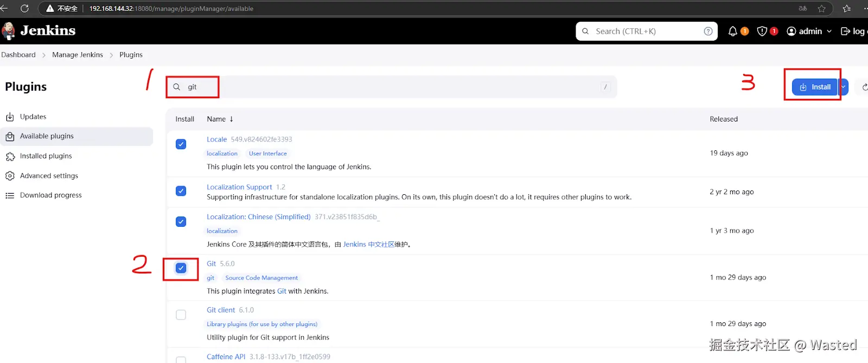The width and height of the screenshot is (868, 363).
Task: Go to Dashboard breadcrumb
Action: (x=18, y=55)
